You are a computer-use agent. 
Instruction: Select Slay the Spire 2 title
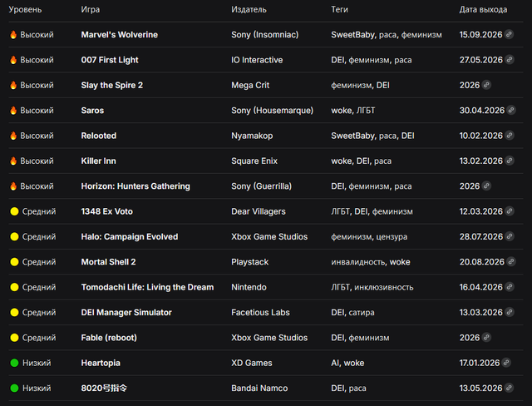[112, 85]
